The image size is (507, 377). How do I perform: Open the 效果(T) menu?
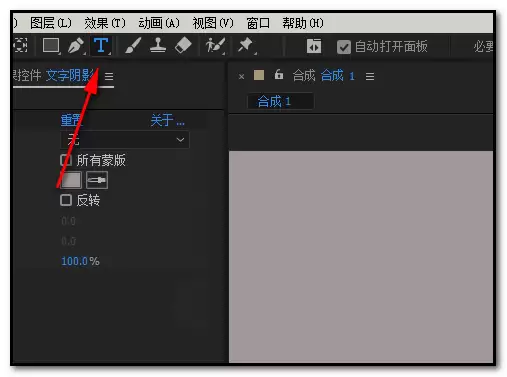tap(105, 23)
